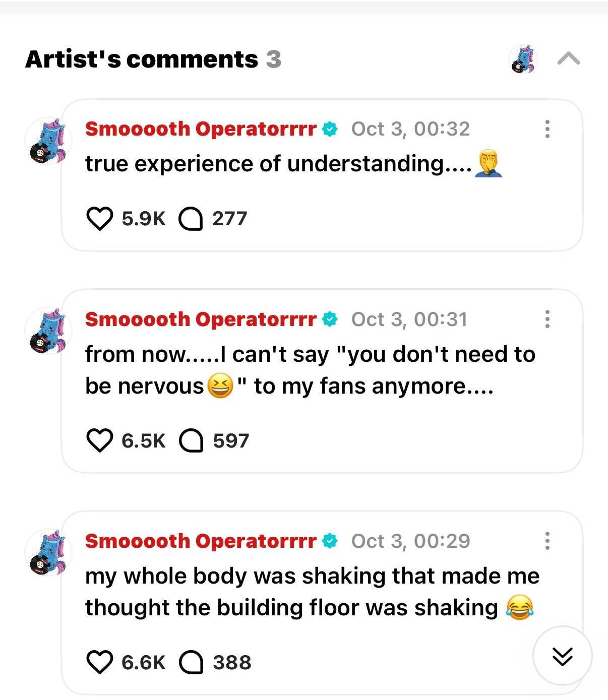Open replies on the 00:29 comment
Viewport: 608px width, 700px height.
pos(191,662)
